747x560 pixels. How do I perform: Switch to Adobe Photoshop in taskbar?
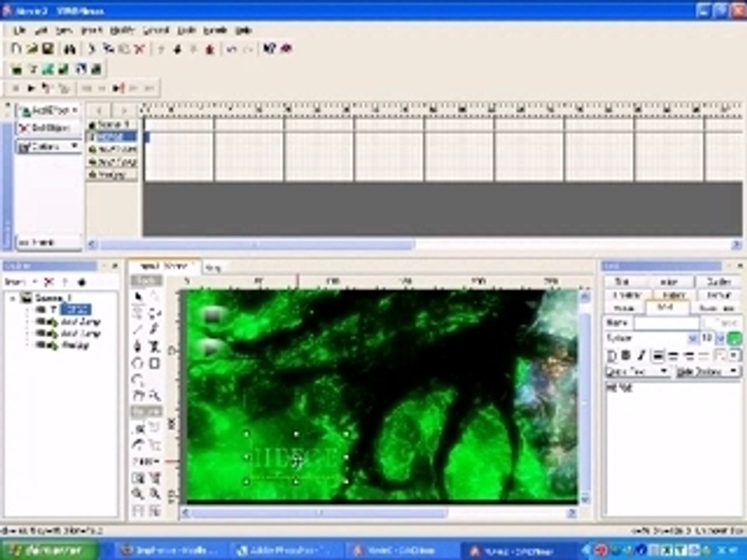tap(287, 551)
